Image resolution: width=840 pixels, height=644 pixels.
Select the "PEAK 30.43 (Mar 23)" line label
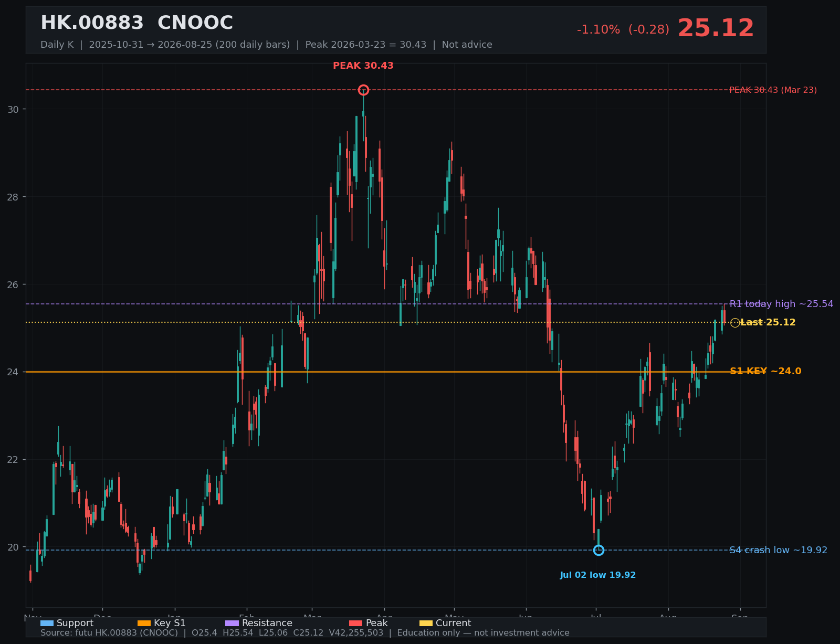point(773,90)
